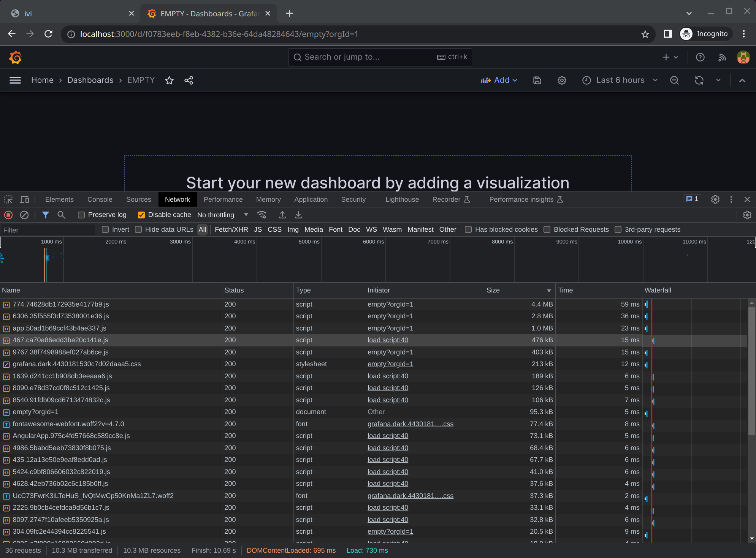Save the dashboard using disk icon
Image resolution: width=756 pixels, height=558 pixels.
click(537, 80)
